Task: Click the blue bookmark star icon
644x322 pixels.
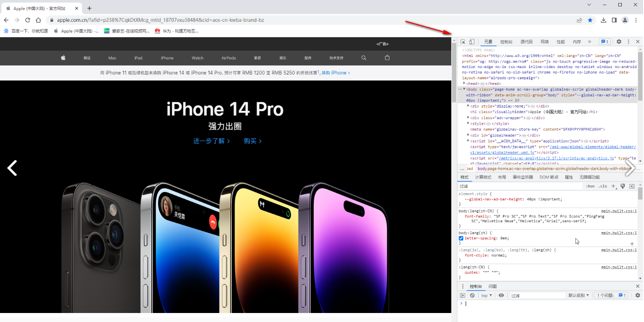Action: click(590, 20)
